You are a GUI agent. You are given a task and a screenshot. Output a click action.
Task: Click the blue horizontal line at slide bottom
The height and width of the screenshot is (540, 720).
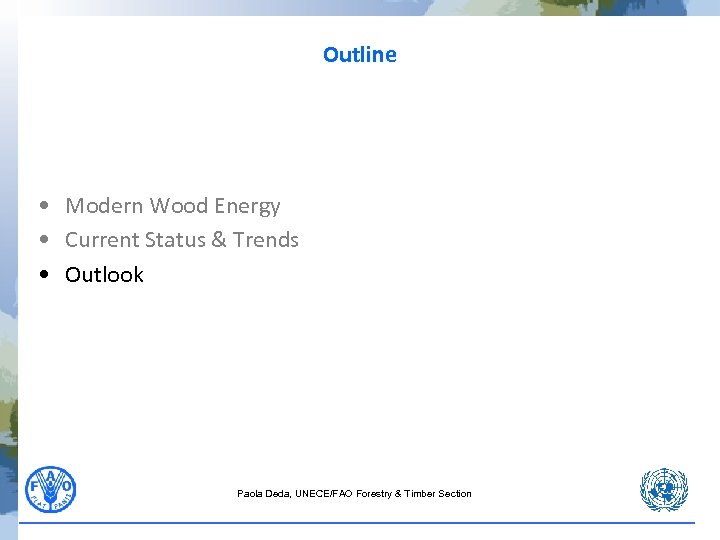(x=360, y=523)
